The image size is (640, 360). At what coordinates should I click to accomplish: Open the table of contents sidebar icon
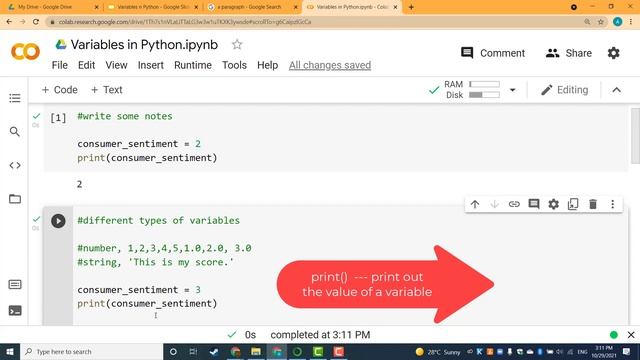click(15, 98)
